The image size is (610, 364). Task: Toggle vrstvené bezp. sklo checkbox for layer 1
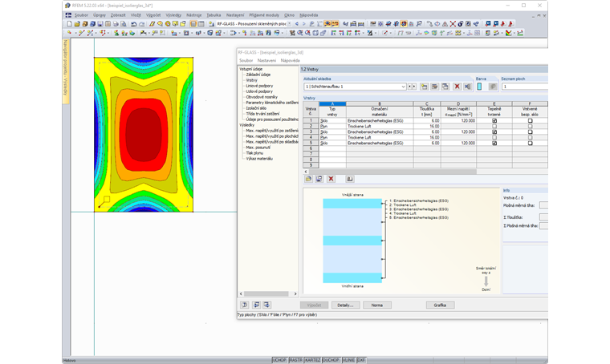coord(530,121)
